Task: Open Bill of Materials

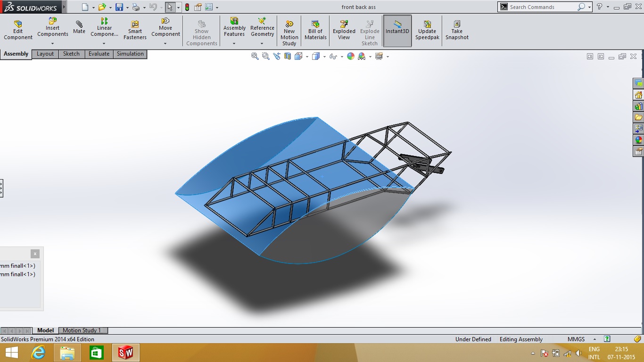Action: coord(315,30)
